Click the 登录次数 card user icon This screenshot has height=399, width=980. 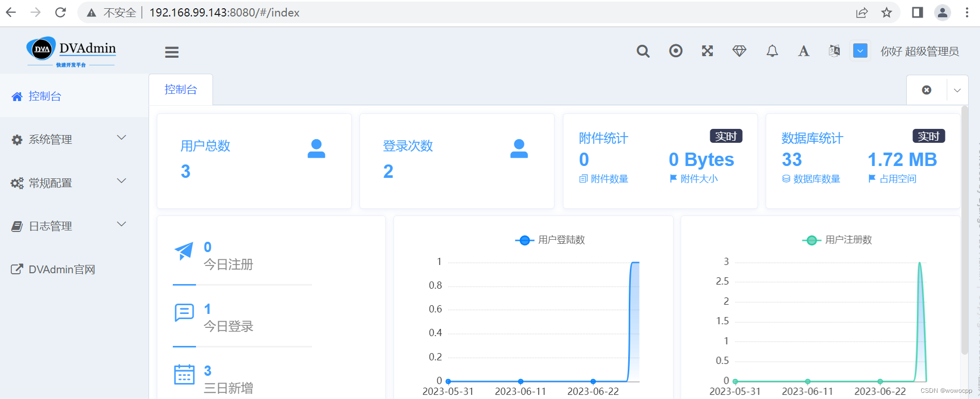click(x=519, y=148)
